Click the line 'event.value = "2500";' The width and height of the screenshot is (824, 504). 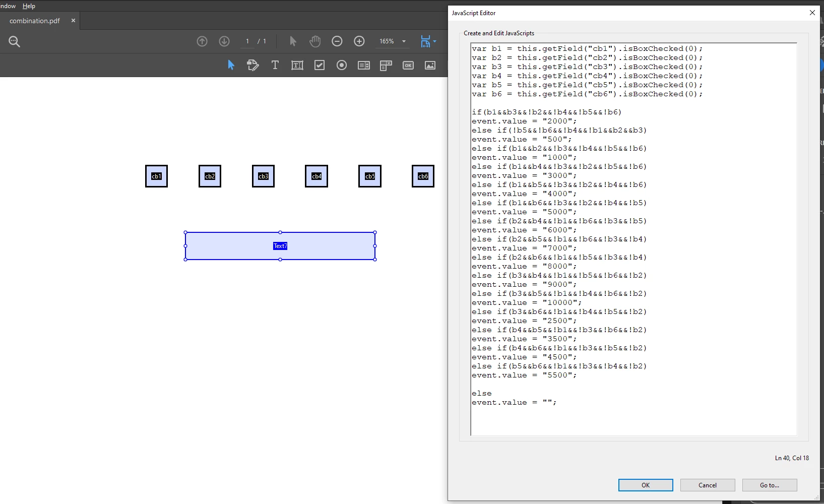524,321
